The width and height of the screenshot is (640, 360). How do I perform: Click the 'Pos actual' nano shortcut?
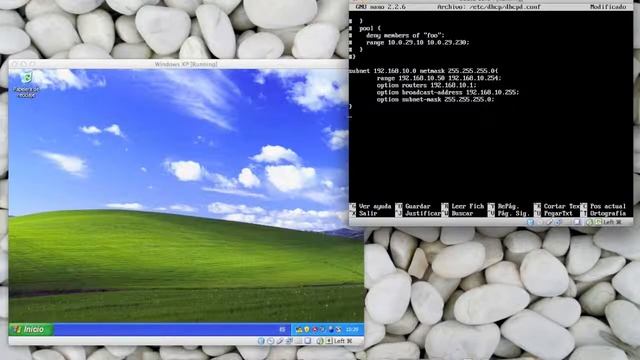(x=608, y=207)
